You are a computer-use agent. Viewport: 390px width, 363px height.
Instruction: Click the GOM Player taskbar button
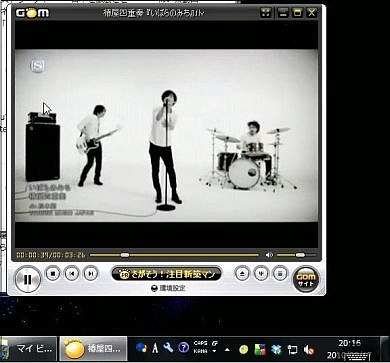tap(93, 349)
